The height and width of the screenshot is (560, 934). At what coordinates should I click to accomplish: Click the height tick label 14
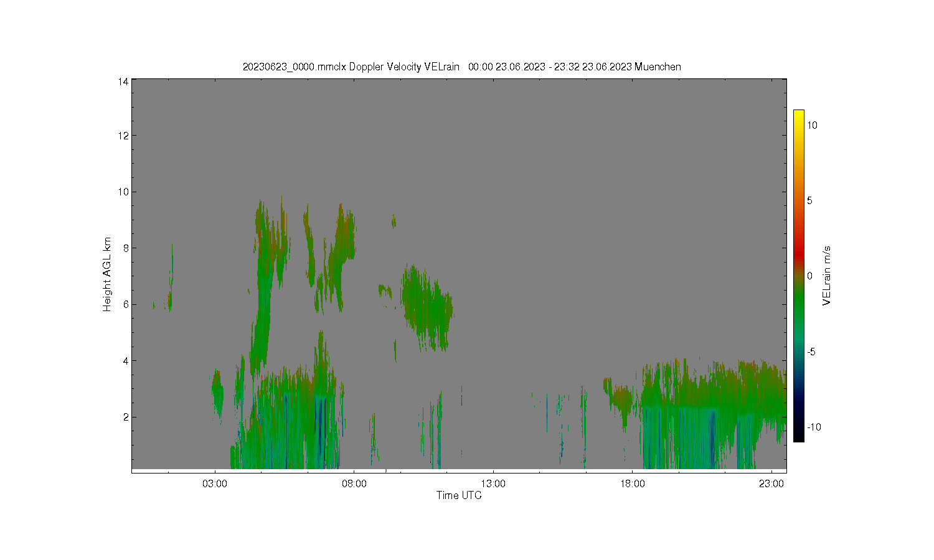pos(123,82)
